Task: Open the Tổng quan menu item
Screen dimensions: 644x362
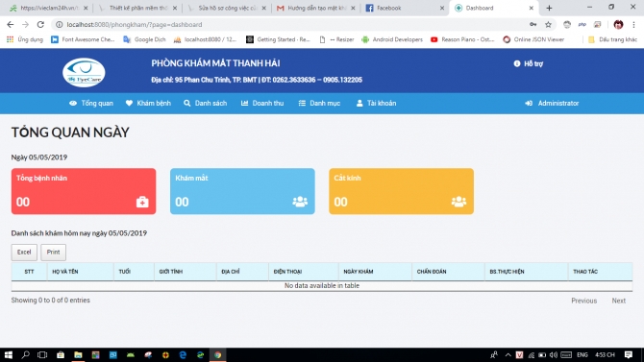Action: (91, 103)
